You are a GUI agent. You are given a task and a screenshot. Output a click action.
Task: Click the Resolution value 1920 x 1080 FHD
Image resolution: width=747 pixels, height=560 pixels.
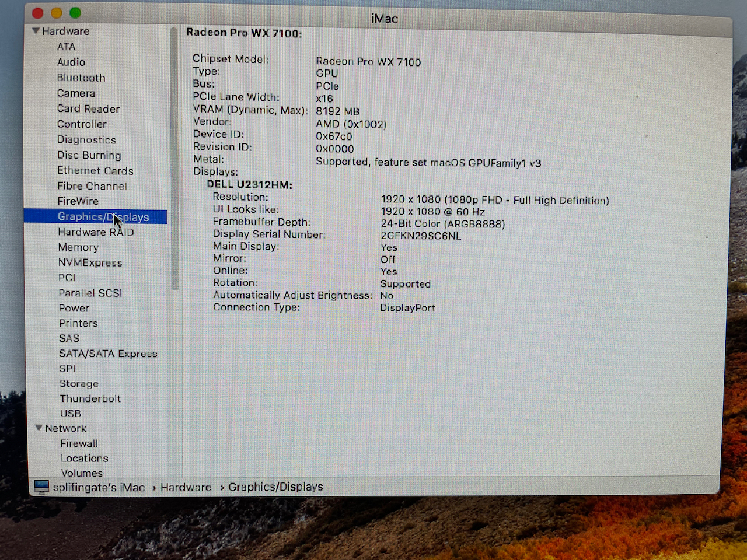point(495,200)
